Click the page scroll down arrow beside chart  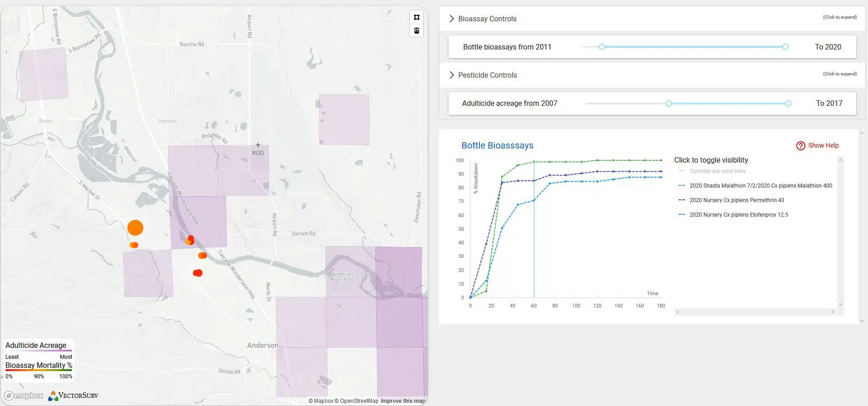(862, 321)
